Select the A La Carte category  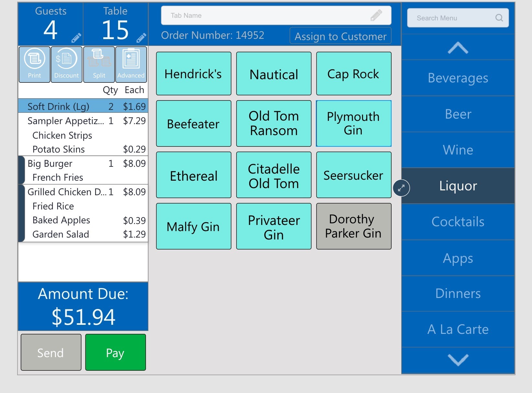tap(458, 329)
